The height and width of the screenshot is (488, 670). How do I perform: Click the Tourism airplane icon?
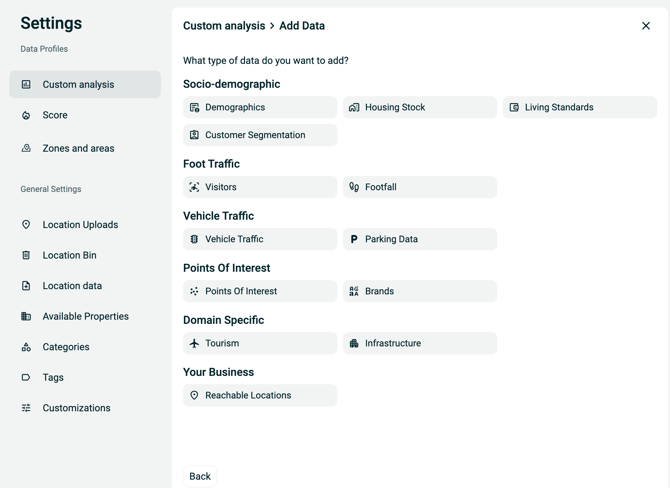(x=195, y=343)
